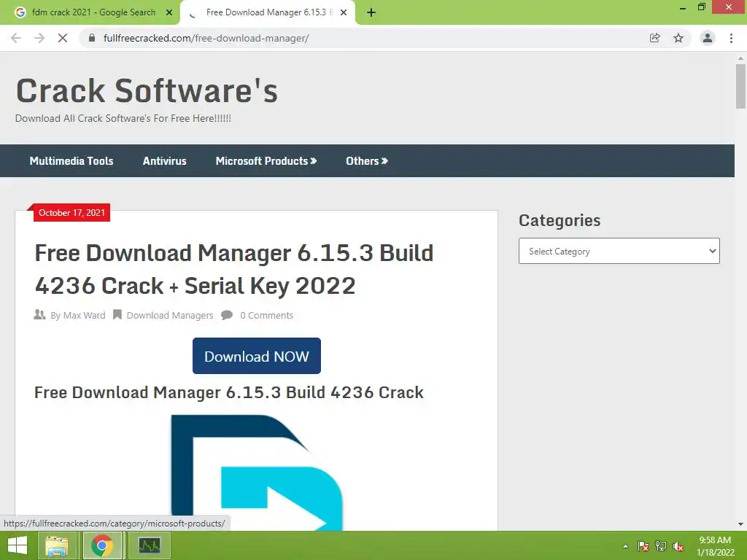Click the Categories sidebar heading
This screenshot has height=560, width=747.
[x=560, y=220]
